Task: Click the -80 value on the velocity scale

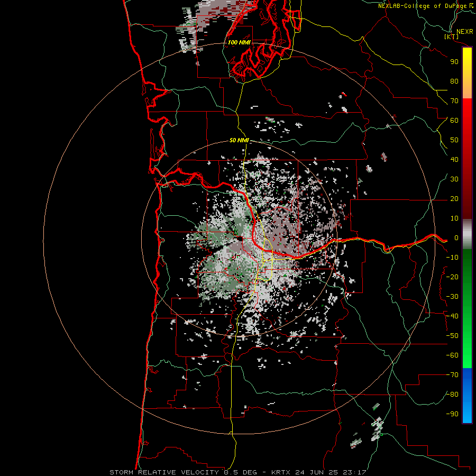Action: click(452, 395)
